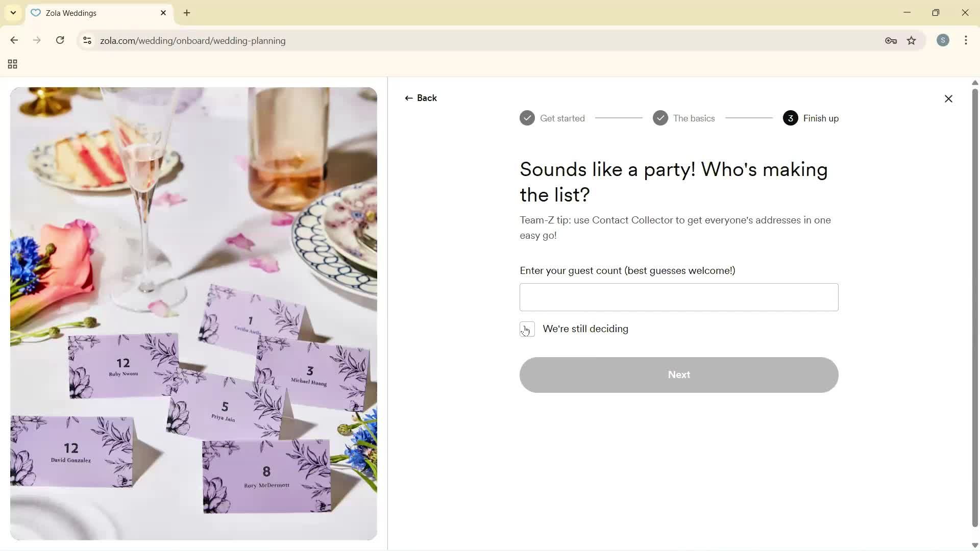Open site settings icon in the address bar
Image resolution: width=980 pixels, height=551 pixels.
87,41
